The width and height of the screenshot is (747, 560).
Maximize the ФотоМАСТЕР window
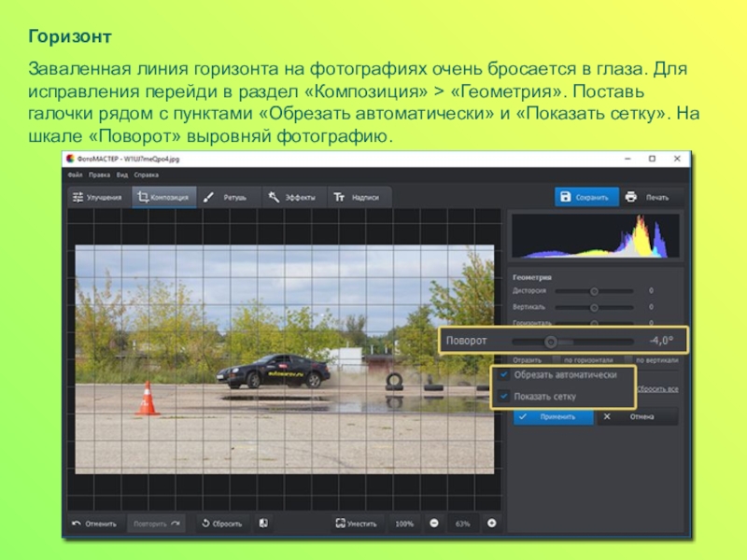pos(652,159)
